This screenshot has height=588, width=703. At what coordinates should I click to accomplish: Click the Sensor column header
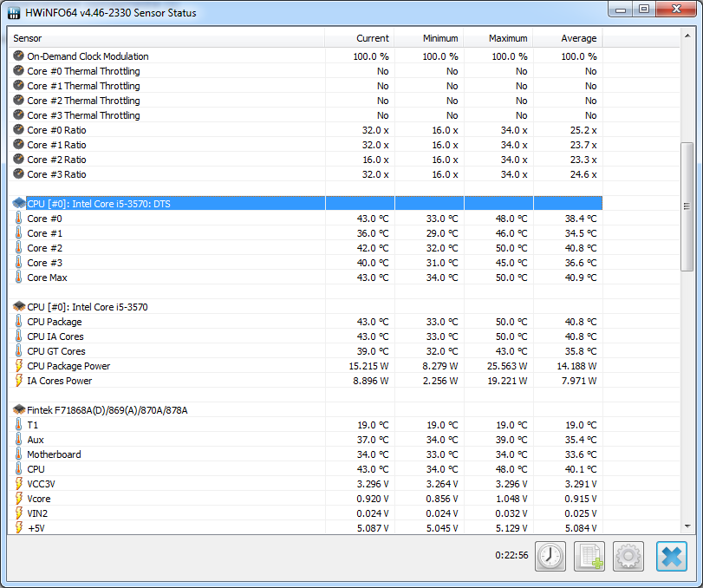pyautogui.click(x=165, y=38)
